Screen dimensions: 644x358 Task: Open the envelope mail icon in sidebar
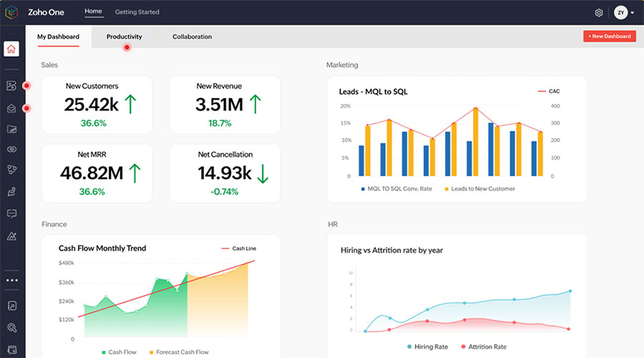coord(11,109)
